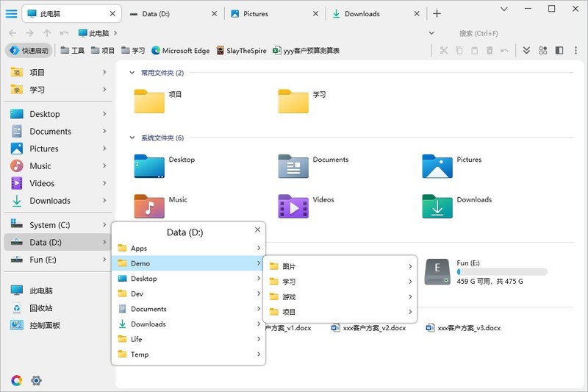The image size is (588, 392).
Task: Expand Fun (E:) in the sidebar
Action: (104, 259)
